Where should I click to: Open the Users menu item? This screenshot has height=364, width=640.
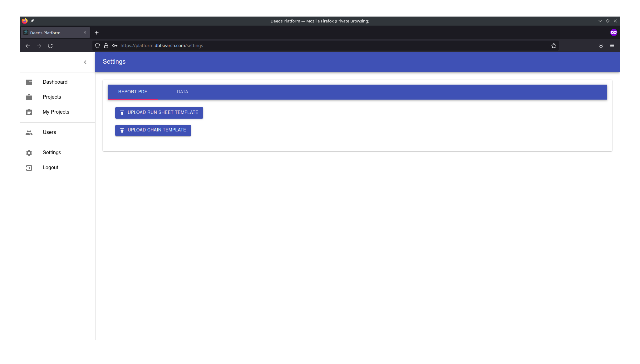click(49, 132)
